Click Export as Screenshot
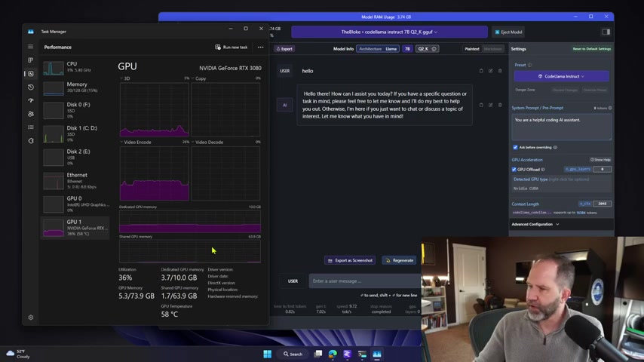644x362 pixels. 350,260
